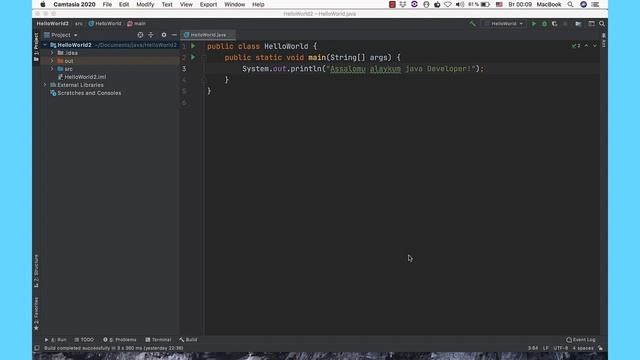Open the Terminal tool window
The width and height of the screenshot is (640, 360).
coord(158,340)
